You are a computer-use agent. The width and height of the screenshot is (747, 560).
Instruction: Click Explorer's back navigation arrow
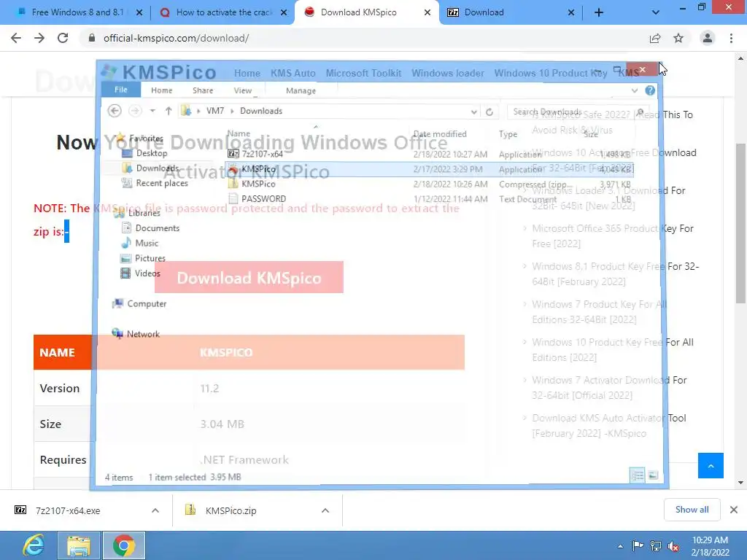pos(115,111)
